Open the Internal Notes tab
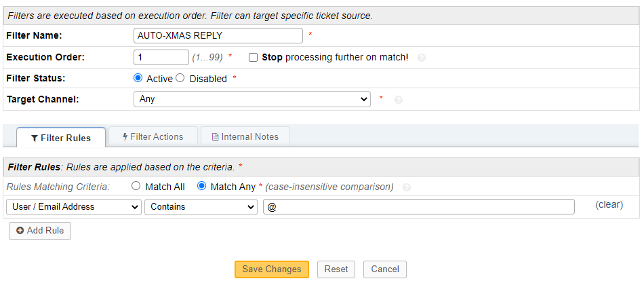This screenshot has height=300, width=644. [245, 137]
